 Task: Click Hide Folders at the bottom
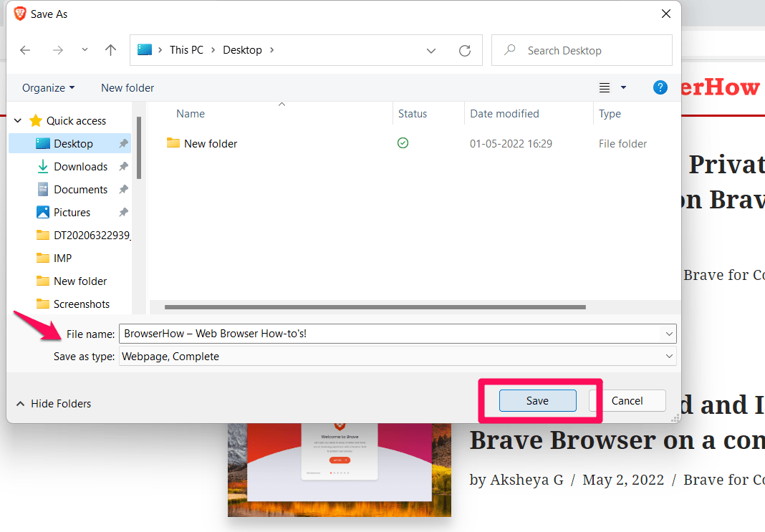click(54, 404)
